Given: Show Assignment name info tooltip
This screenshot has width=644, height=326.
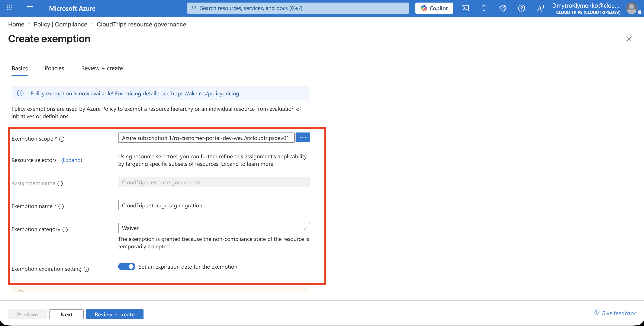Looking at the screenshot, I should [x=60, y=183].
